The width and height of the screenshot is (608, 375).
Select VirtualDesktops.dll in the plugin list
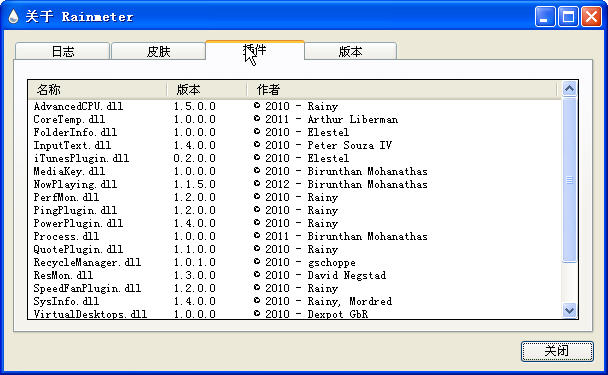pos(90,314)
